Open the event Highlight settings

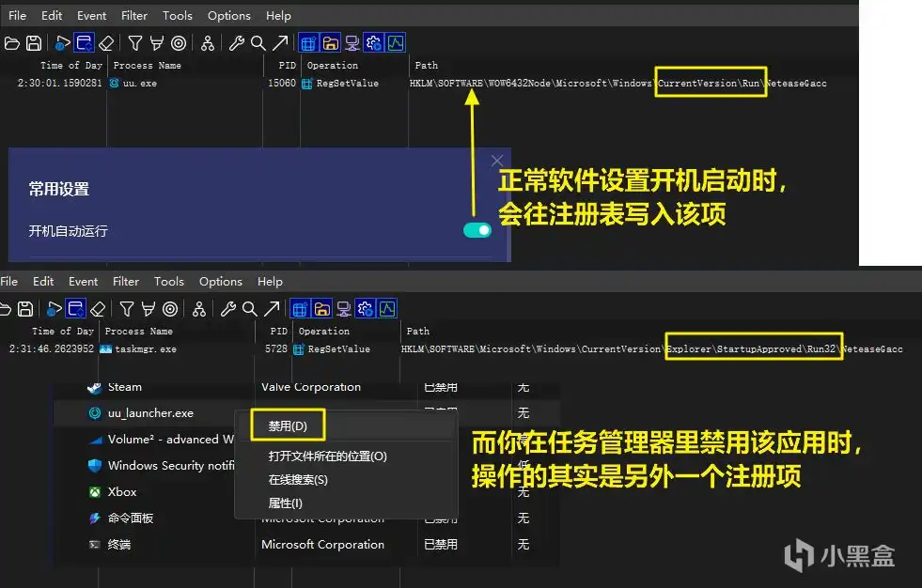click(157, 42)
